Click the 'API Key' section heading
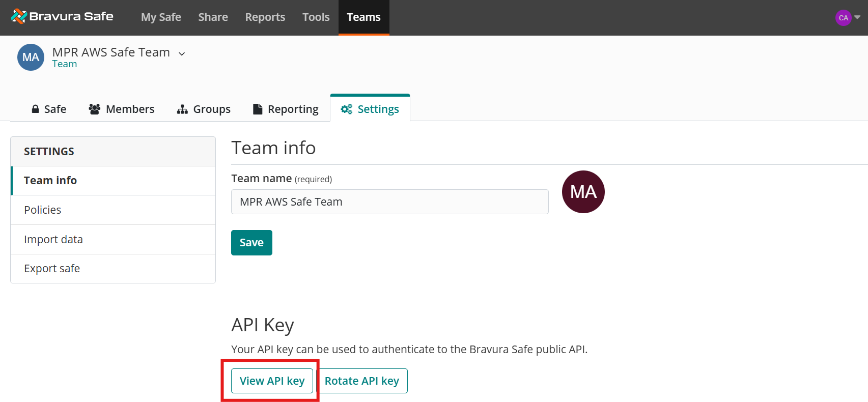Image resolution: width=868 pixels, height=402 pixels. click(263, 325)
